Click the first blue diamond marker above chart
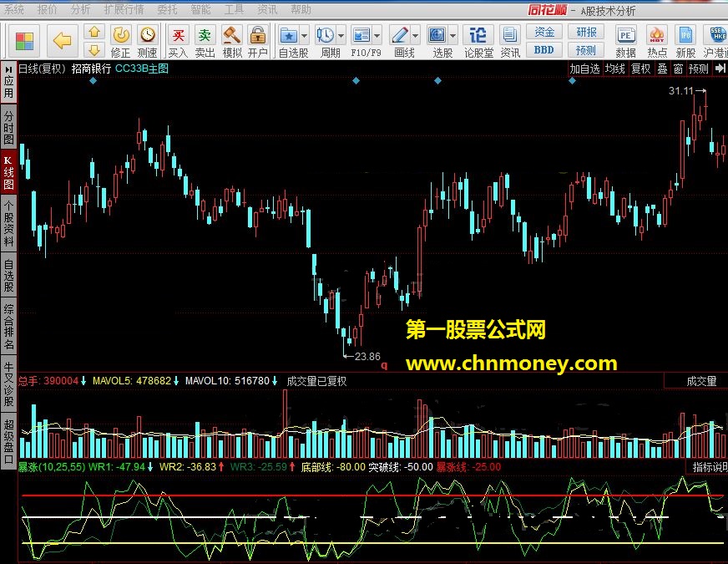 click(94, 80)
